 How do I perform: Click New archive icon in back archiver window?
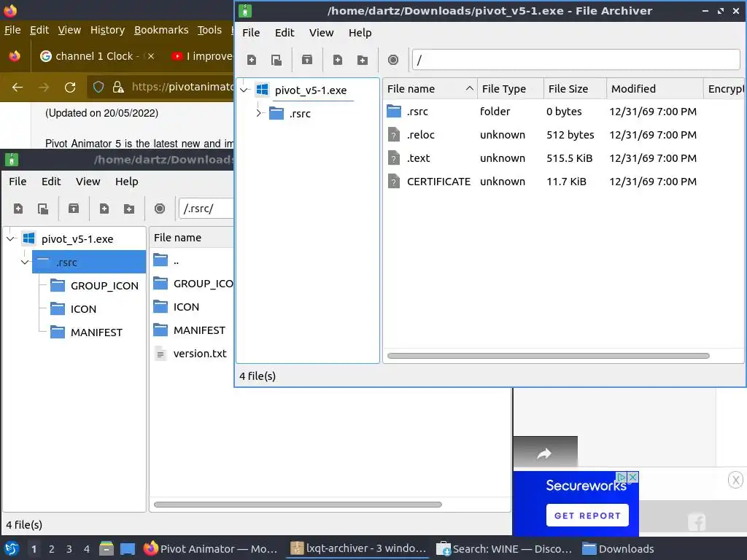click(18, 209)
